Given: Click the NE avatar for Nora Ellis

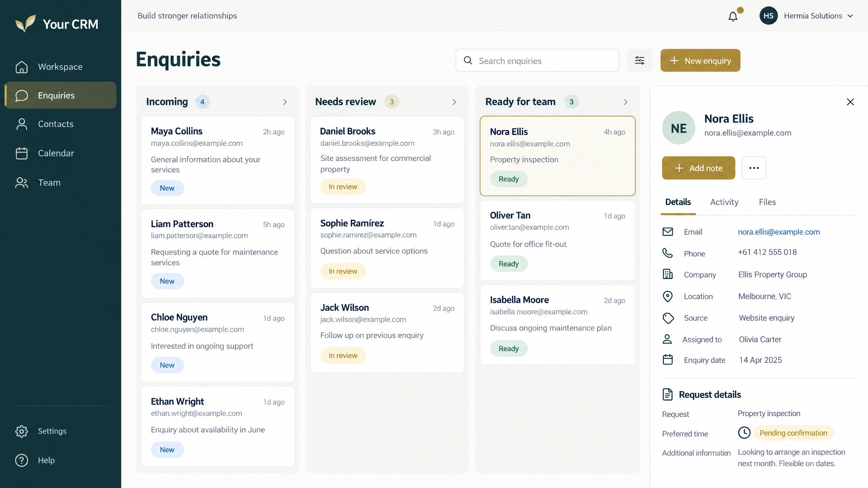Looking at the screenshot, I should 678,128.
